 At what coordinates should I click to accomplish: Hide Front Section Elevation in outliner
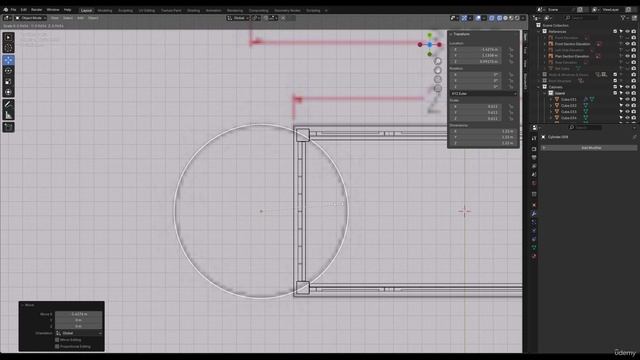(627, 44)
